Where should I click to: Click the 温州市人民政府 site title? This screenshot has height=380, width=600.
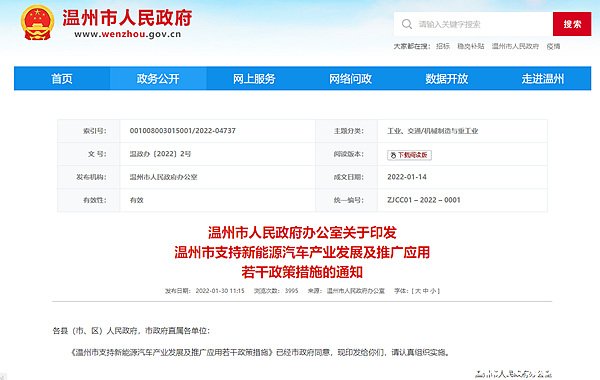click(127, 18)
